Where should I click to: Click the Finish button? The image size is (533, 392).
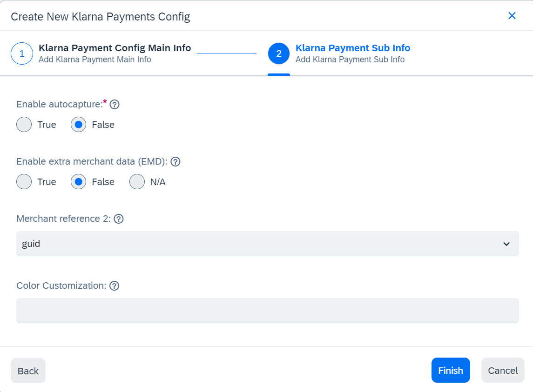[451, 371]
